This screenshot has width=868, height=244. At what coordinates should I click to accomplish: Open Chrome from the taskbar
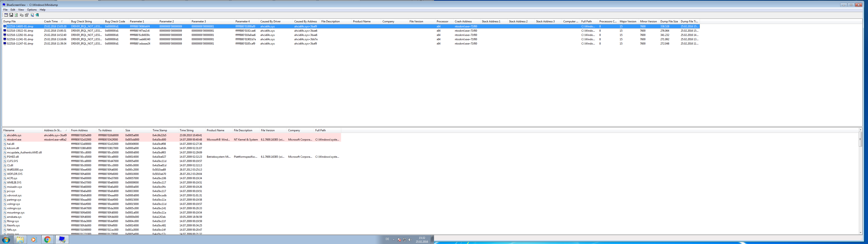[x=47, y=240]
